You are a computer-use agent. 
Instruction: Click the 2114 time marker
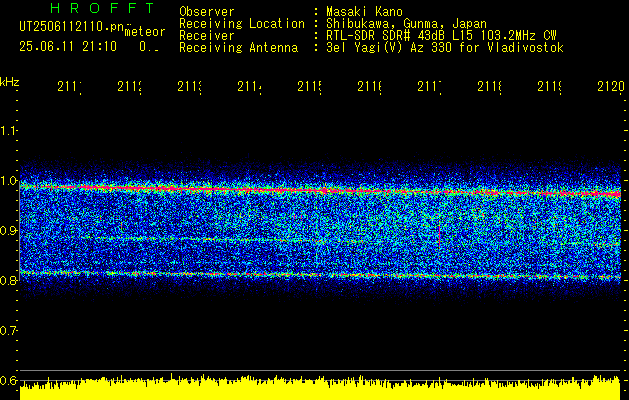point(250,86)
